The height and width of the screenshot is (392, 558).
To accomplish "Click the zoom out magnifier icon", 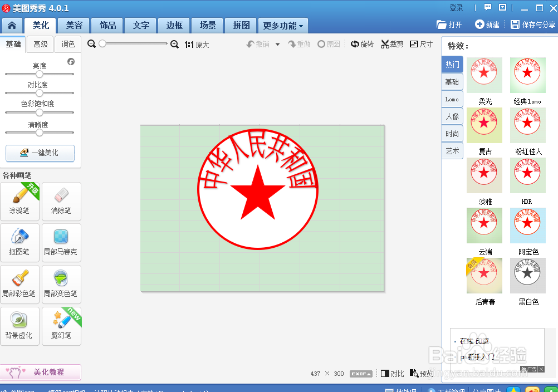I will click(x=91, y=44).
